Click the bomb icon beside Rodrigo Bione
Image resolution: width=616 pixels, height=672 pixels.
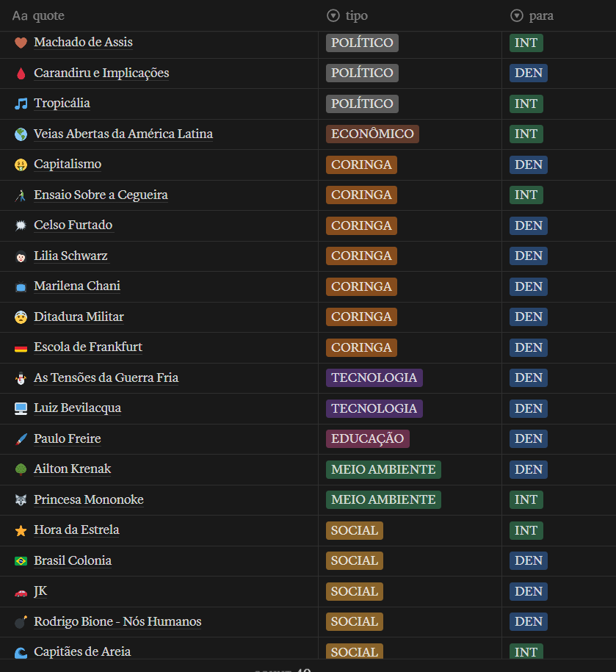point(21,622)
